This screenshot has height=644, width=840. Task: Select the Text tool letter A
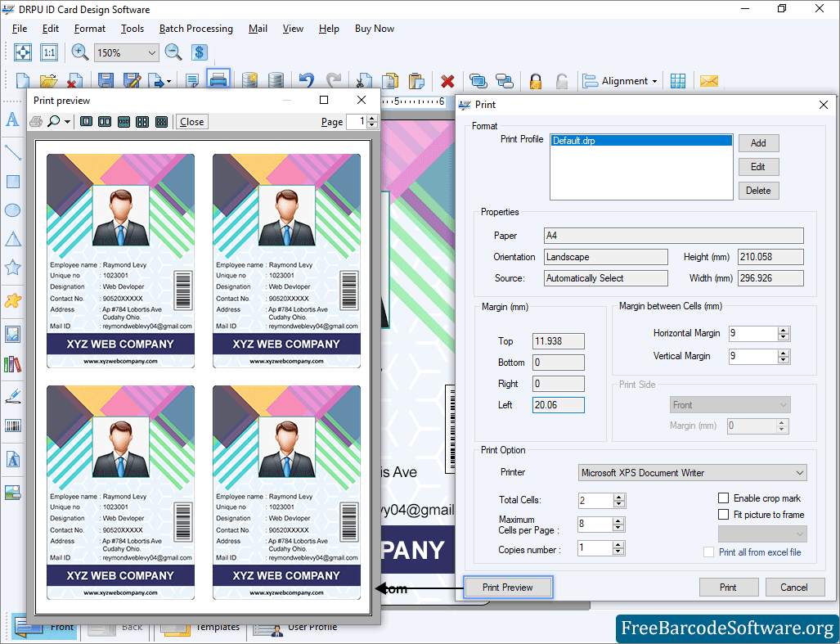(x=12, y=119)
